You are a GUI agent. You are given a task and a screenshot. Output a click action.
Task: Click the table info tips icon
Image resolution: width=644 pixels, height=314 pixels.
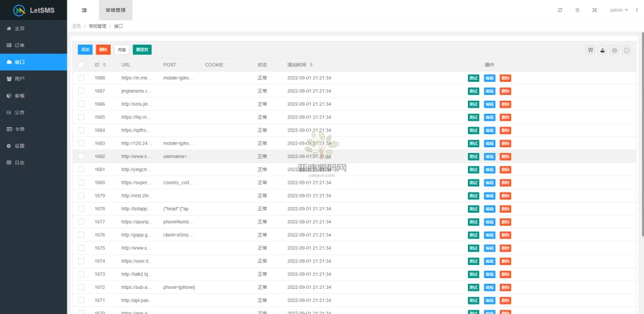[x=626, y=50]
